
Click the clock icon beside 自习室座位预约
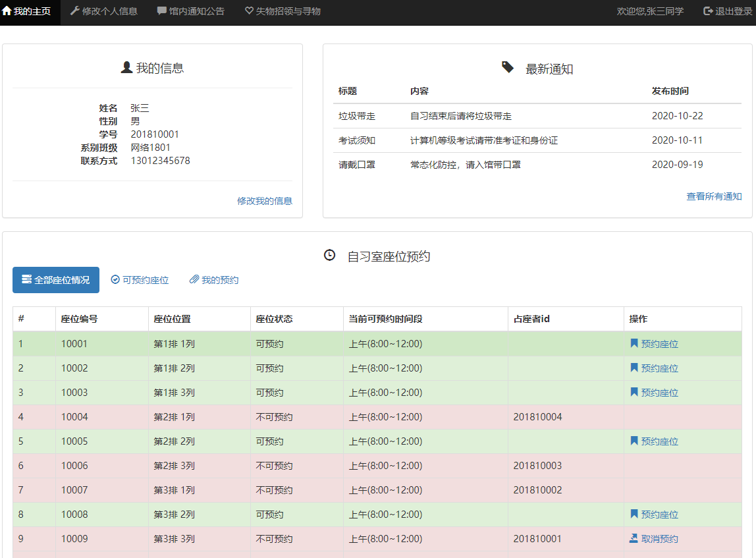(329, 255)
